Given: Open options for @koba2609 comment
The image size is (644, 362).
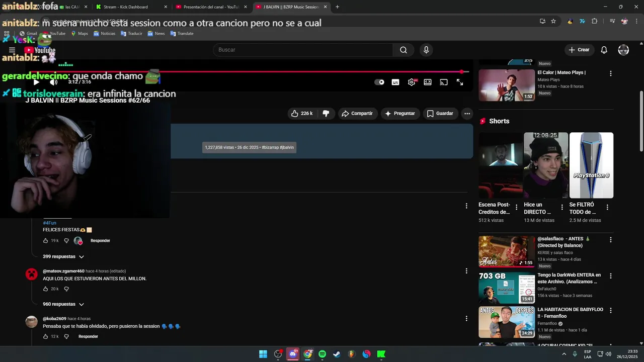Looking at the screenshot, I should pyautogui.click(x=466, y=318).
